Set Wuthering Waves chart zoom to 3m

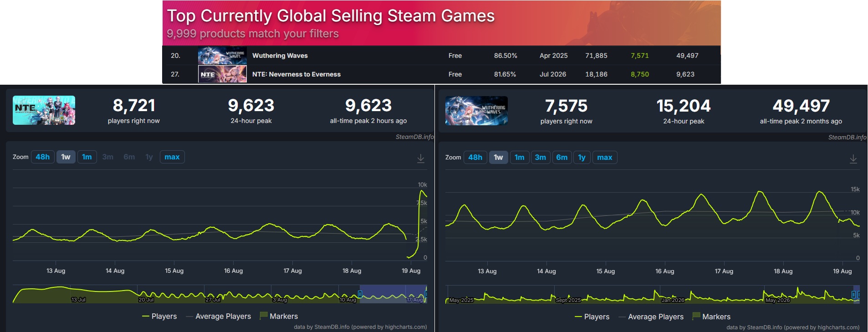(541, 158)
